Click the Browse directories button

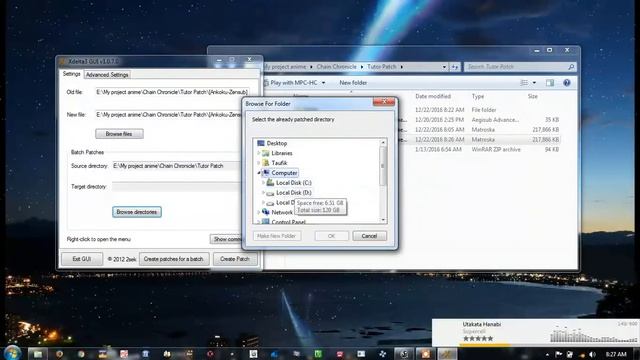pos(137,212)
